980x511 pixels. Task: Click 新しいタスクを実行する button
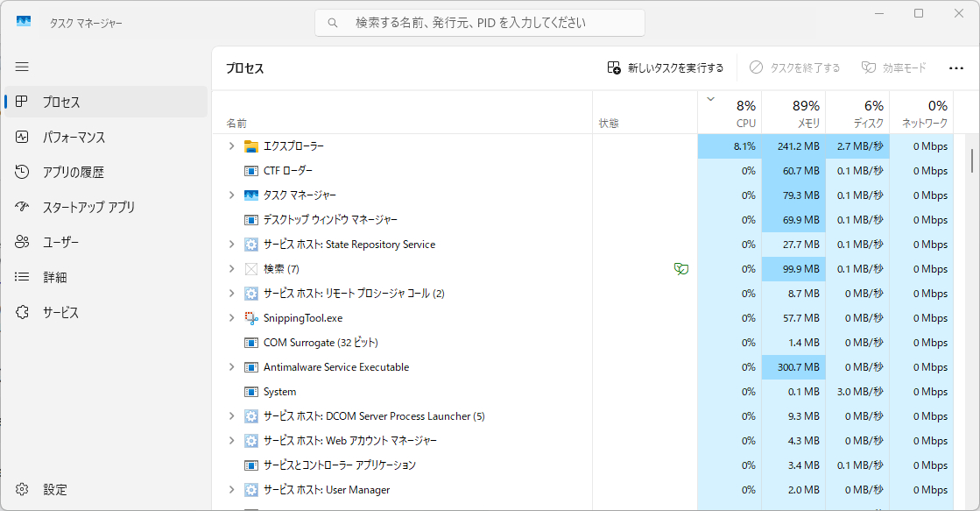tap(666, 67)
